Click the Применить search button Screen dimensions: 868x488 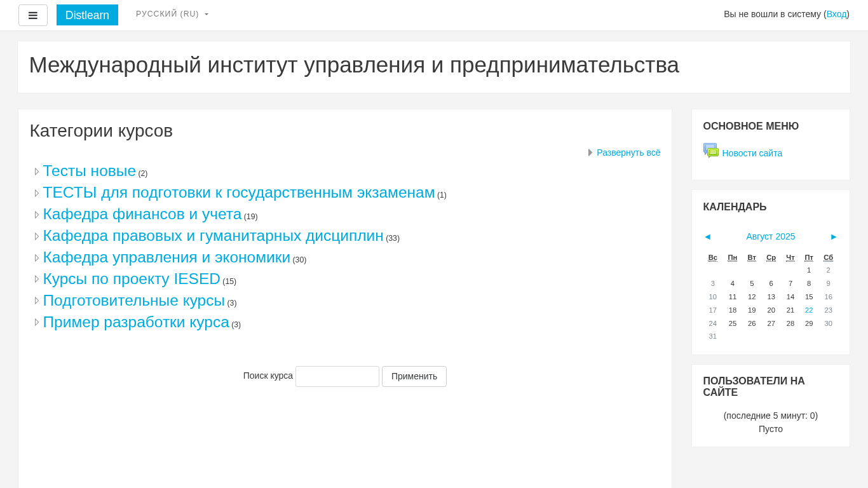(x=414, y=376)
